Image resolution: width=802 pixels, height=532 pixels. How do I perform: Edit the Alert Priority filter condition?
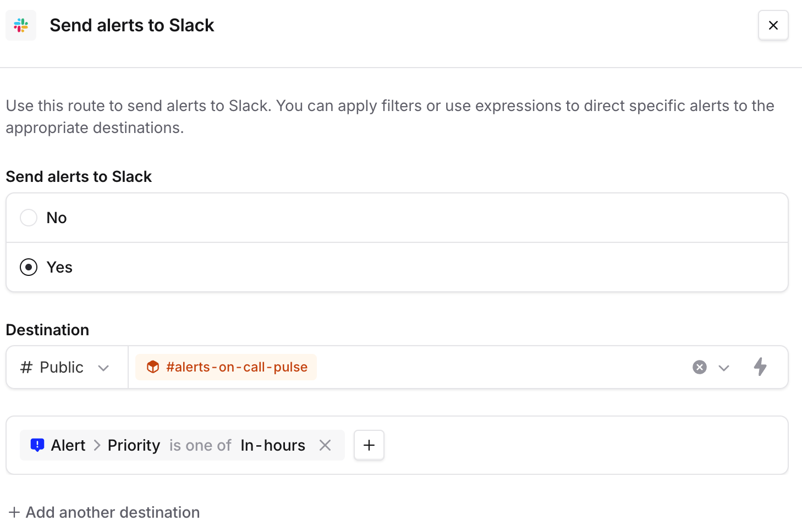point(134,445)
